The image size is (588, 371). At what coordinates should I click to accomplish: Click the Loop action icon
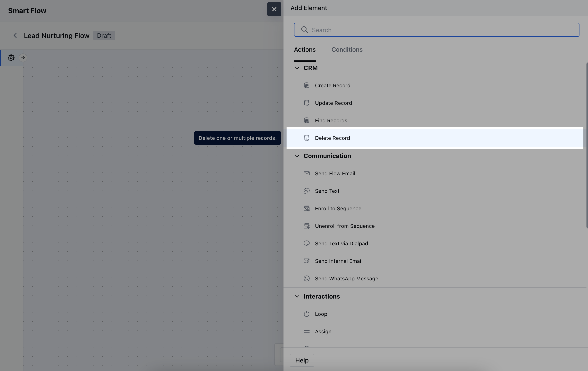coord(306,314)
